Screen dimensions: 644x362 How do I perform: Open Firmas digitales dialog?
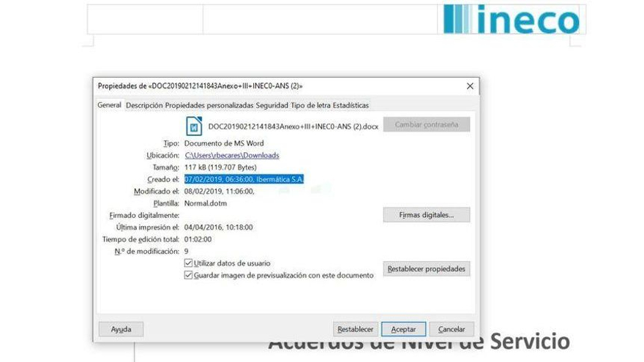427,215
